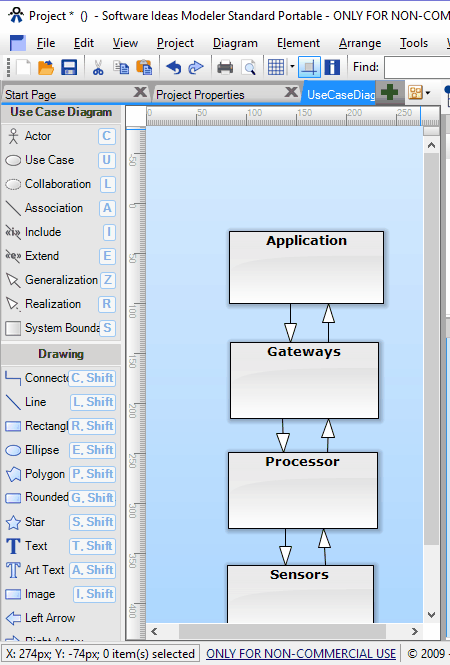Screen dimensions: 450x665
Task: Open the Diagram menu
Action: click(x=235, y=43)
